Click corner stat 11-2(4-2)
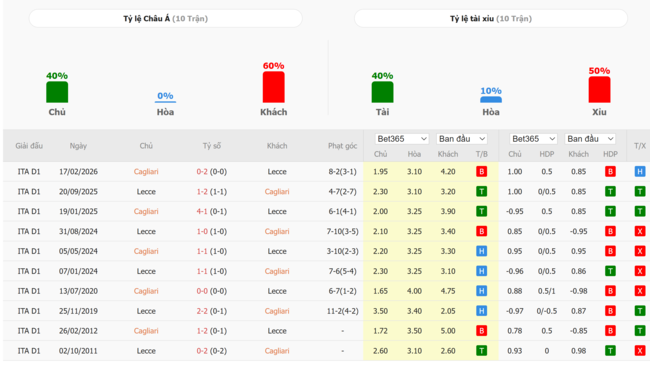 click(x=342, y=311)
